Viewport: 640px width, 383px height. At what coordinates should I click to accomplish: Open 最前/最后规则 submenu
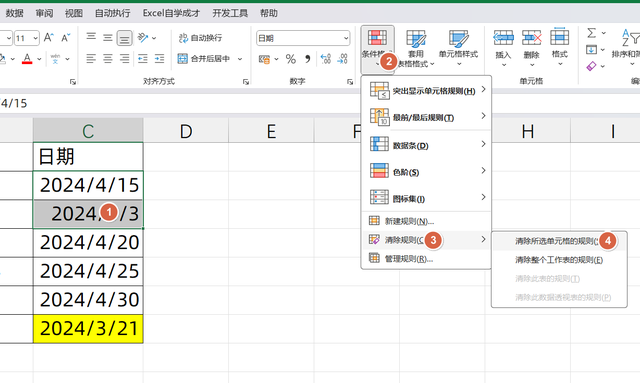coord(426,117)
